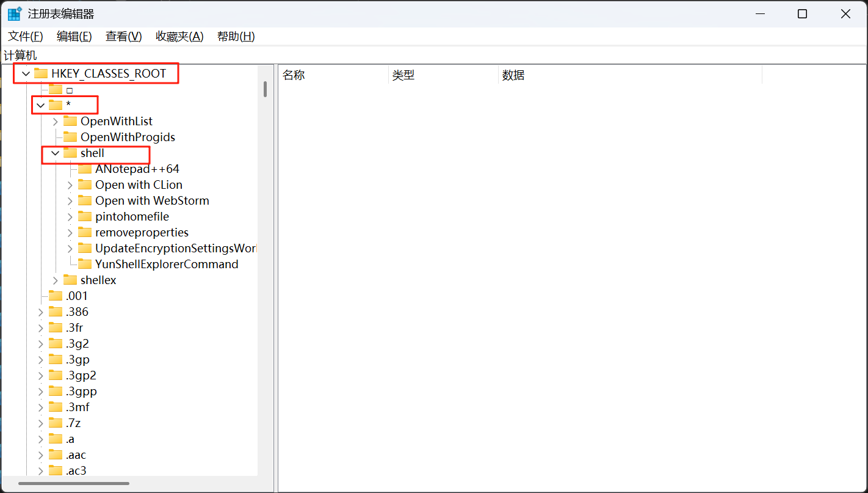Collapse the HKEY_CLASSES_ROOT node

point(26,74)
